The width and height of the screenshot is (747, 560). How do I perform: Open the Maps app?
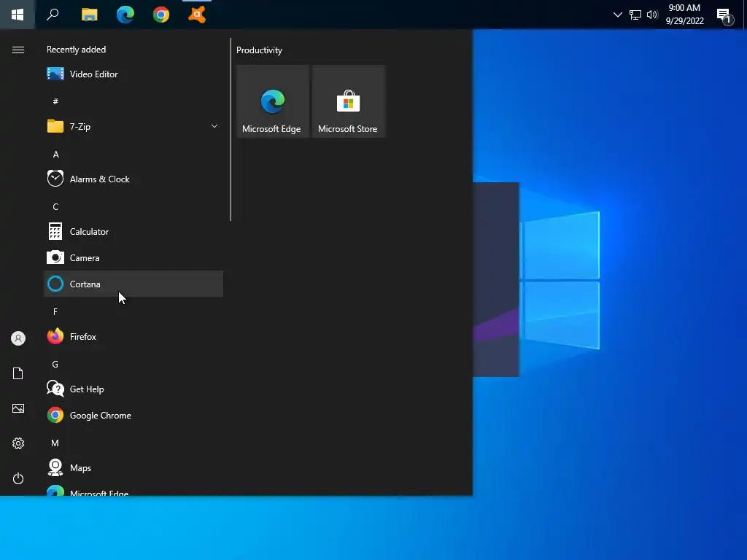[133, 467]
